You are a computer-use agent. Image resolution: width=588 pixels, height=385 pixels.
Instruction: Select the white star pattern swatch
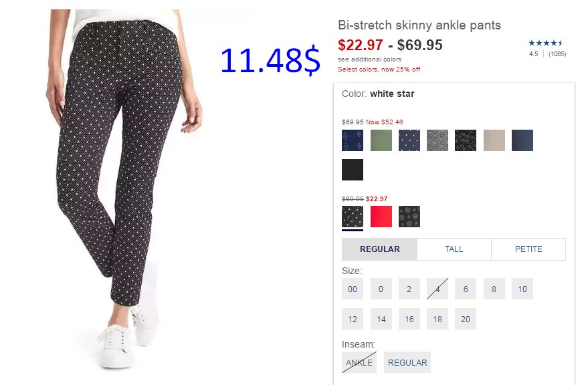(353, 217)
